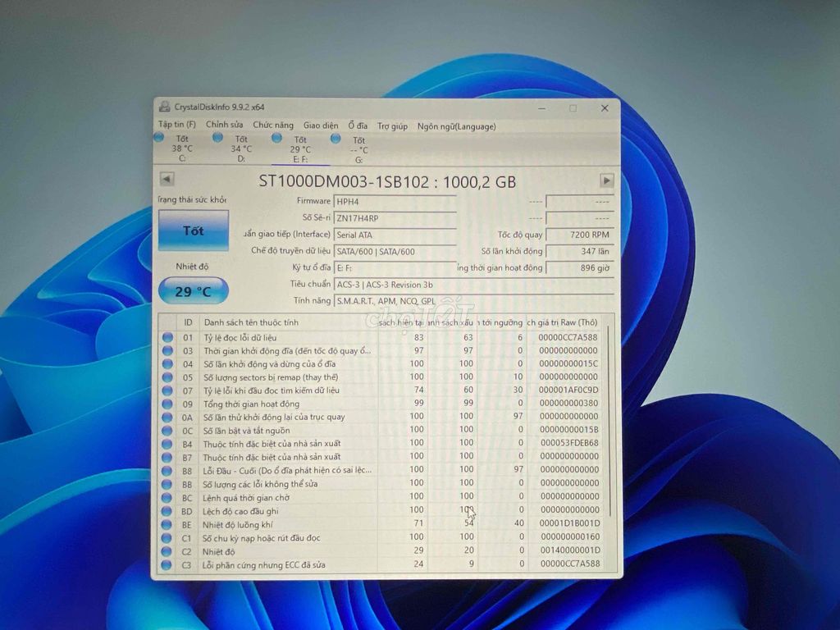Select row Tỷ lệ đọc lỗi dữ liệu
840x630 pixels.
382,337
